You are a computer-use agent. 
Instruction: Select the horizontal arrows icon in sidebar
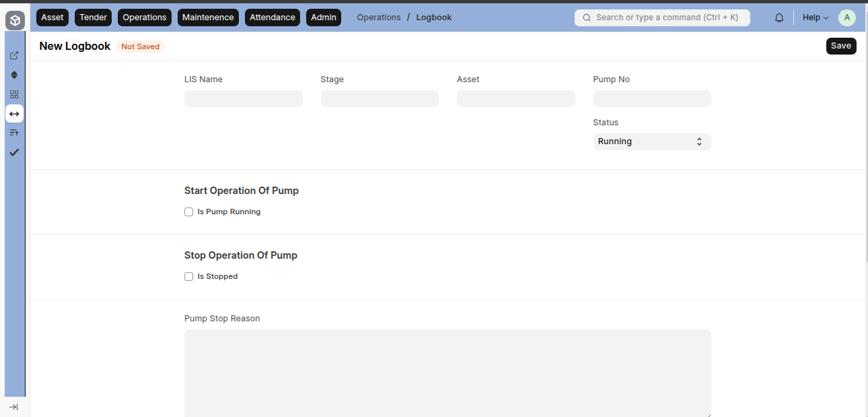pos(14,113)
